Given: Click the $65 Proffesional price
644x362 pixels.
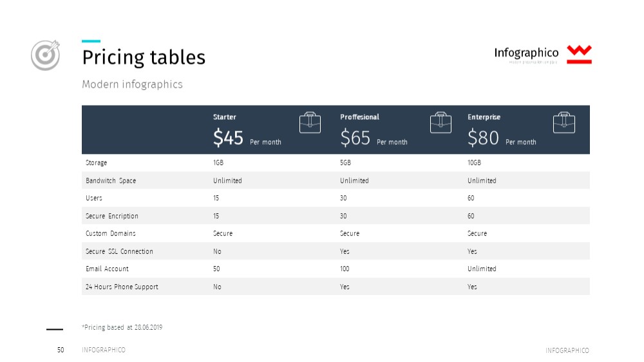Looking at the screenshot, I should point(355,138).
